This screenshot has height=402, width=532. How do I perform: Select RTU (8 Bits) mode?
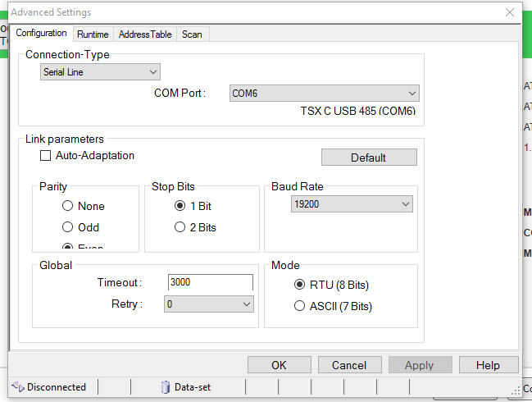click(299, 284)
